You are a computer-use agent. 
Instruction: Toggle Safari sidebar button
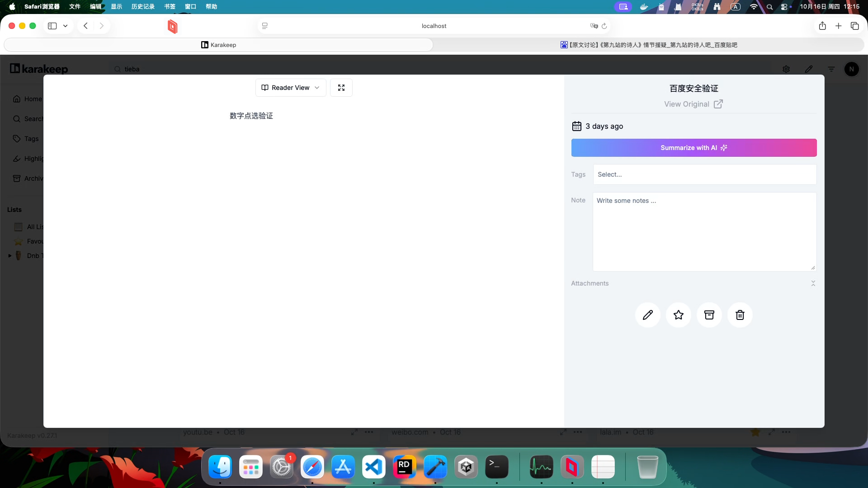52,26
